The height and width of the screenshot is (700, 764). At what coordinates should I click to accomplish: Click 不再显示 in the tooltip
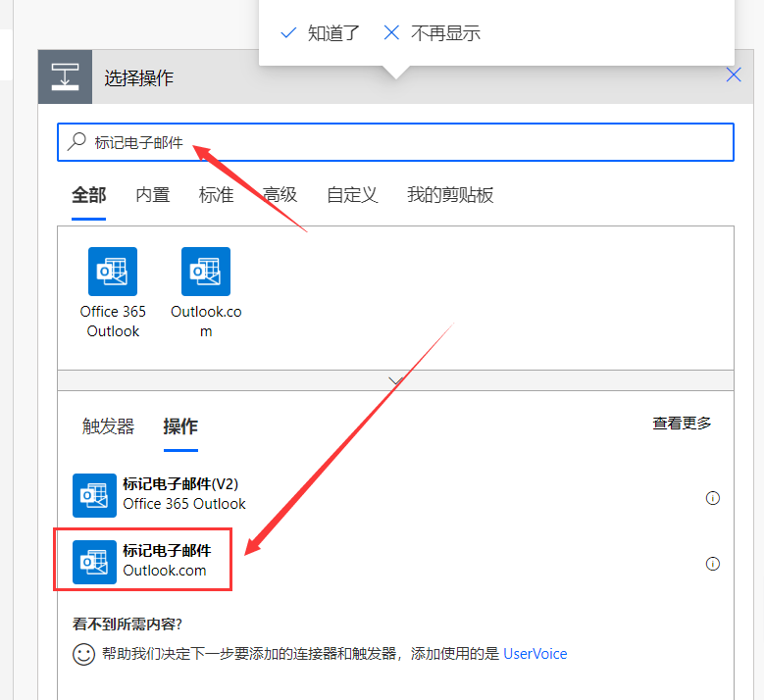pyautogui.click(x=433, y=33)
